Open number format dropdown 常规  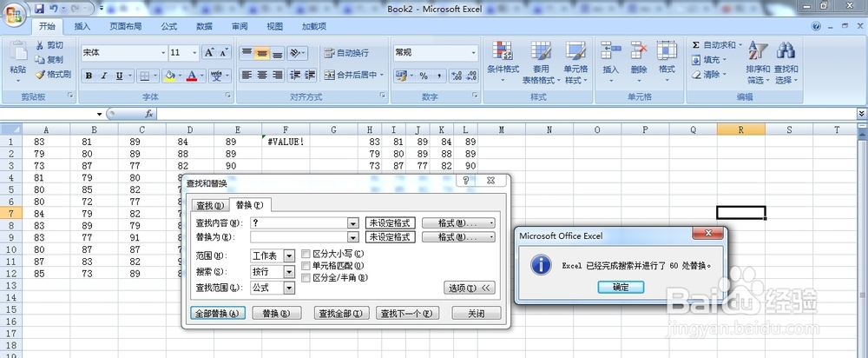(474, 53)
